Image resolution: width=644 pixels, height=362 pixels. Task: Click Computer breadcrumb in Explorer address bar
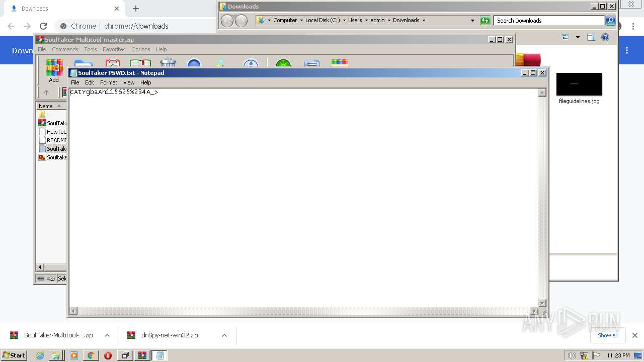pos(285,21)
